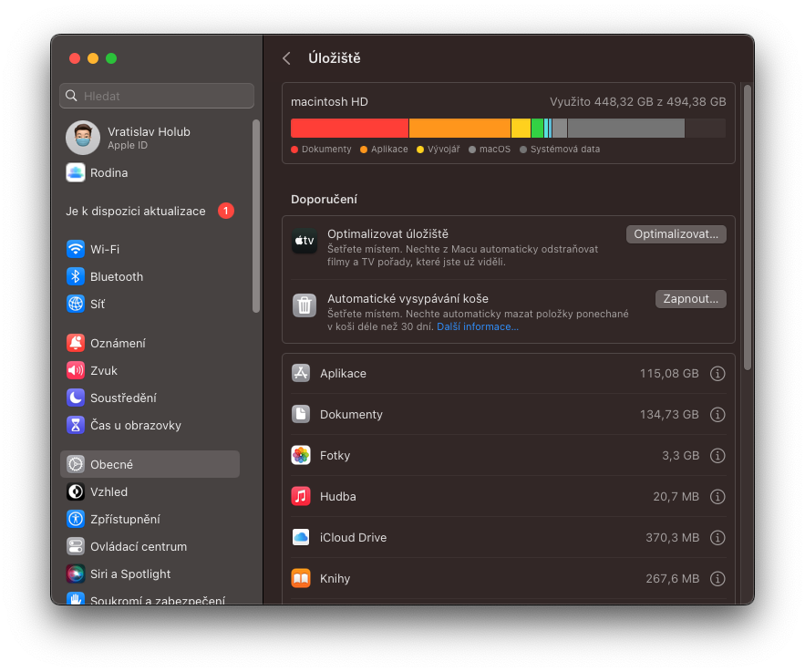Image resolution: width=805 pixels, height=672 pixels.
Task: Select Obecné in the sidebar
Action: pos(150,465)
